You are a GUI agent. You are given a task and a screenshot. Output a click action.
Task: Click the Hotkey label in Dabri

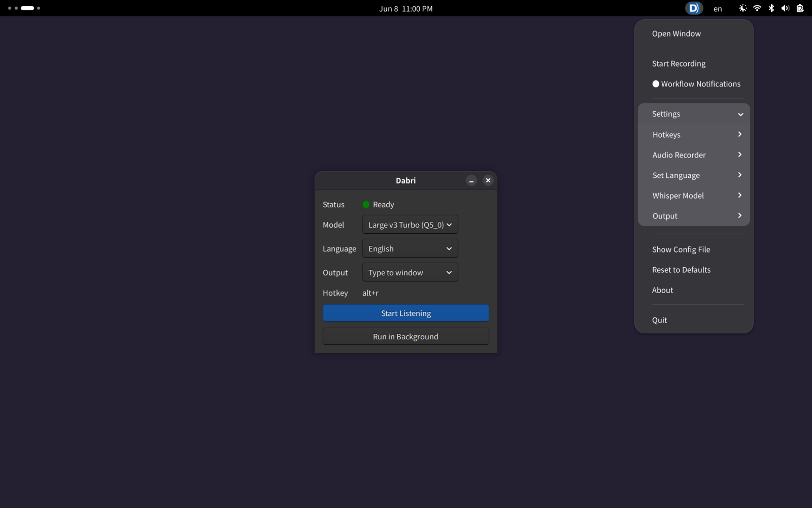coord(335,293)
